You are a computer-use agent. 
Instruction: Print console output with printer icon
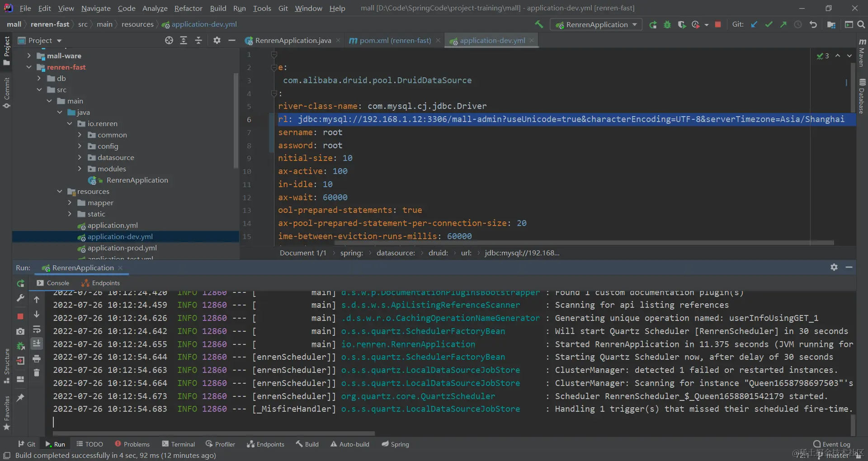pyautogui.click(x=37, y=359)
